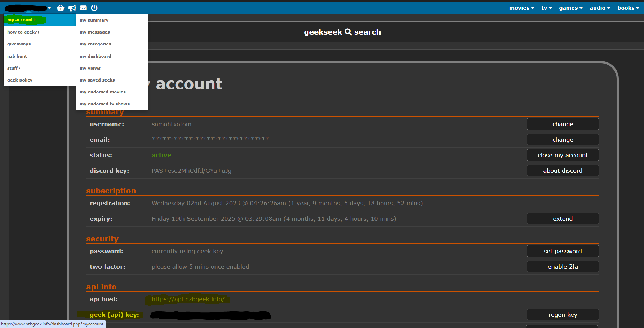The height and width of the screenshot is (328, 644).
Task: Click the subscription section heading
Action: (x=111, y=191)
